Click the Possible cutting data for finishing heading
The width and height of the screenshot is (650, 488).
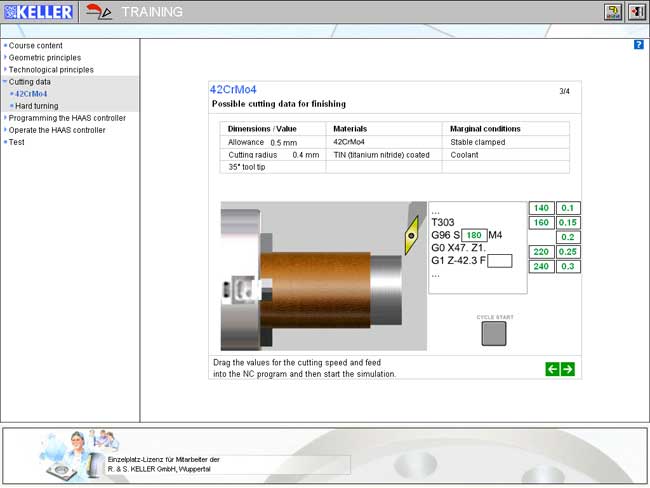tap(279, 104)
